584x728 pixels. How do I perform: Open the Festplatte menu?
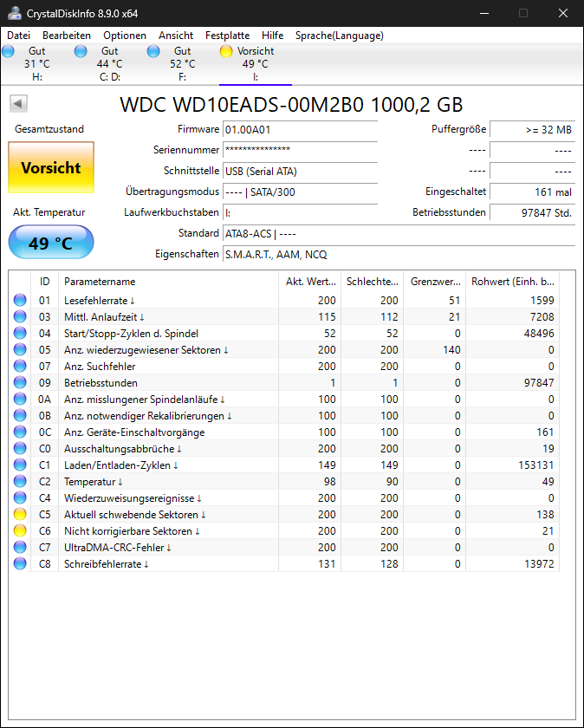coord(228,36)
